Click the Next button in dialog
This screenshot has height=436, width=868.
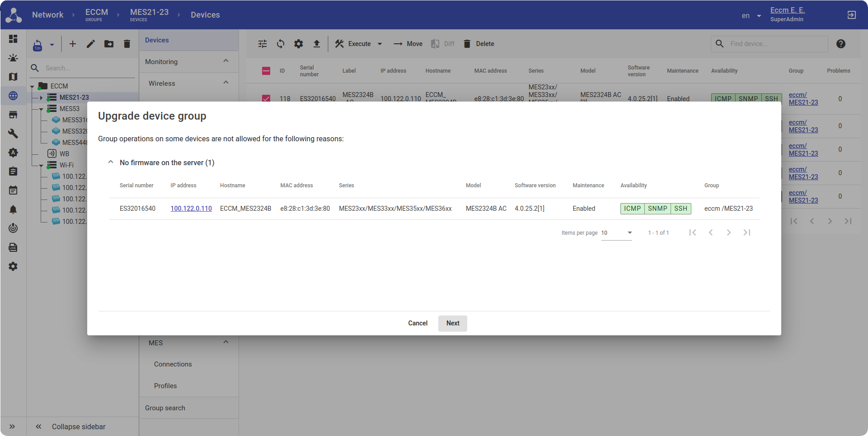point(452,323)
